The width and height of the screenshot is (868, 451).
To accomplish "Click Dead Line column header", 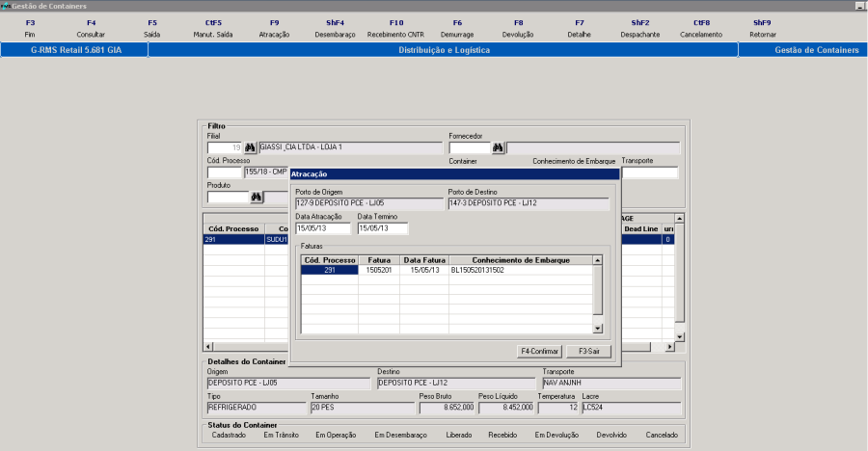I will [x=641, y=229].
